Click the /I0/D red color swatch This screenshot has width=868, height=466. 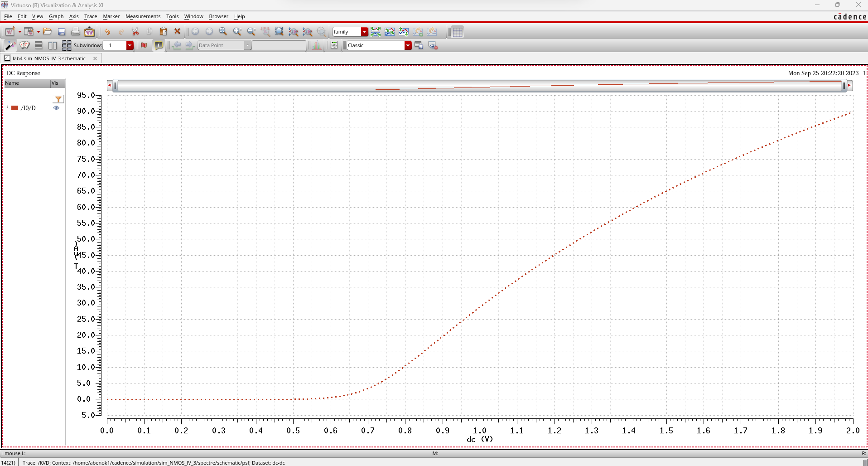point(14,108)
